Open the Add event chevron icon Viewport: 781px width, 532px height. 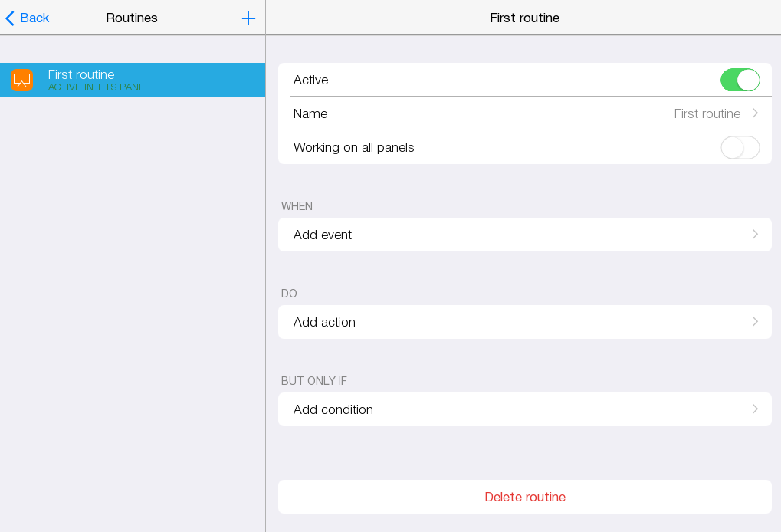click(x=755, y=235)
